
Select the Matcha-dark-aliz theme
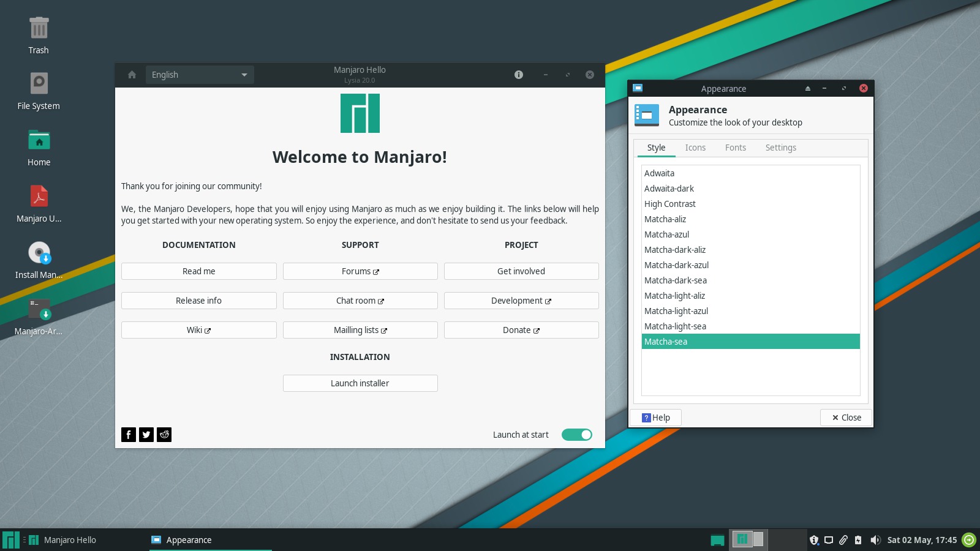(751, 250)
